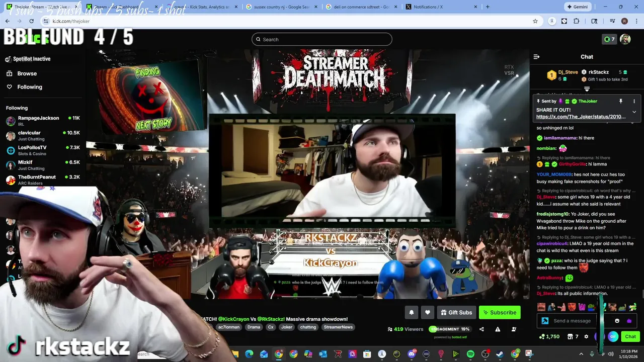Click the Kick logo hammer in message box
The image size is (644, 362).
(545, 321)
